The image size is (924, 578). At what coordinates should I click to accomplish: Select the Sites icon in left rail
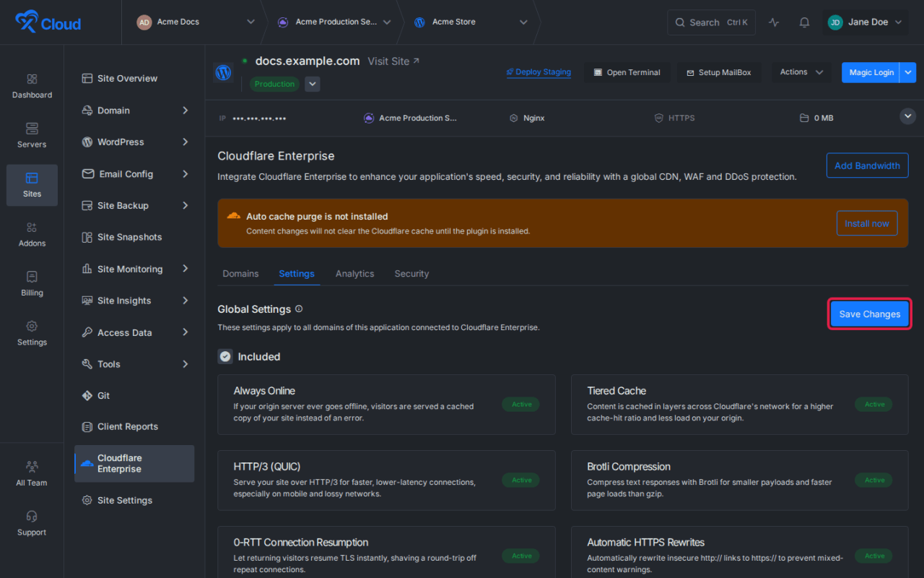(x=32, y=178)
